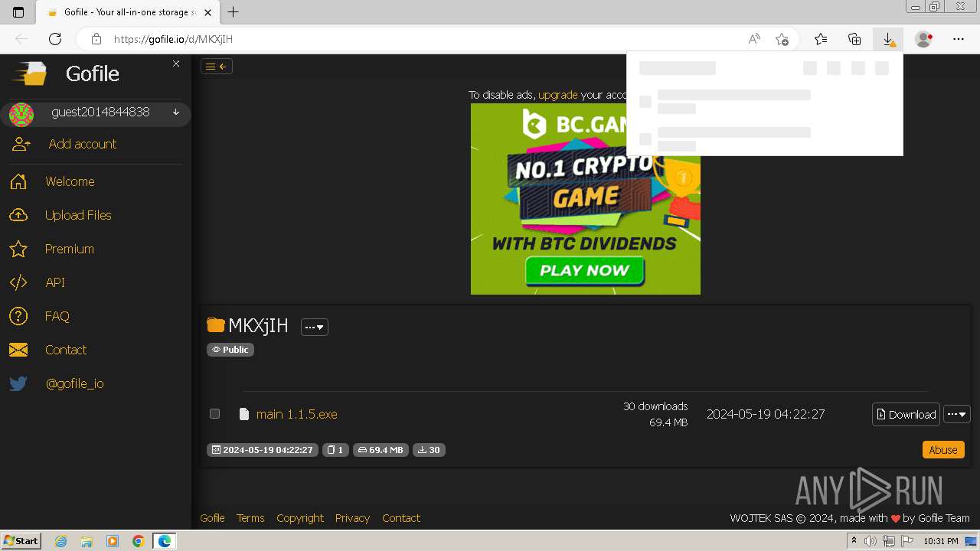
Task: Click the file count badge showing 1
Action: [x=335, y=450]
